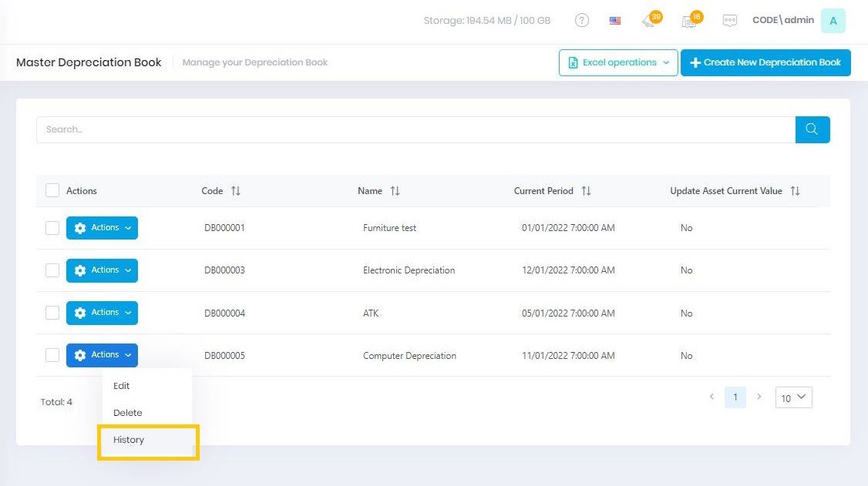The width and height of the screenshot is (868, 486).
Task: Expand the Excel operations dropdown
Action: point(618,63)
